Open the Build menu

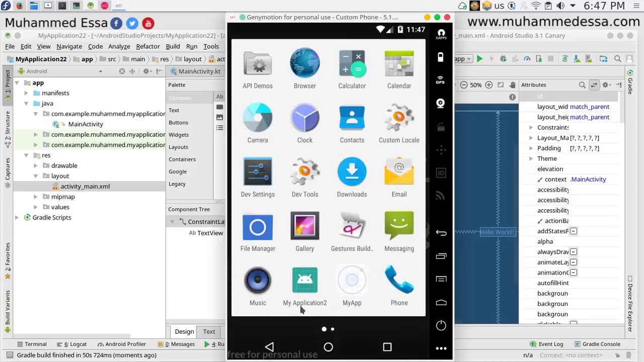(x=173, y=46)
